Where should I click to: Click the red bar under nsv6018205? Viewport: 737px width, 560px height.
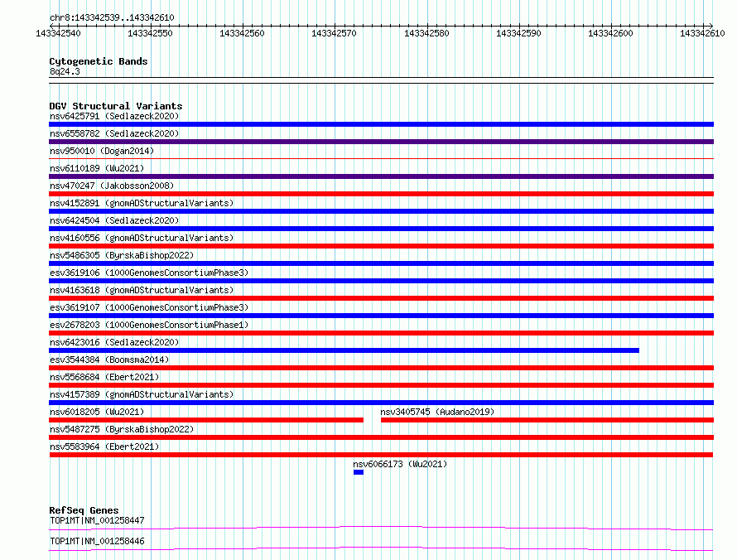click(x=206, y=420)
